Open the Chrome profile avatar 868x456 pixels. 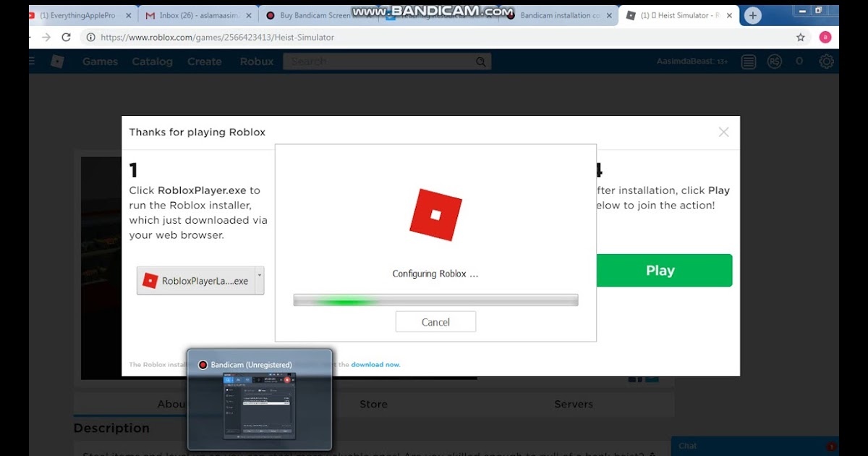click(x=825, y=37)
